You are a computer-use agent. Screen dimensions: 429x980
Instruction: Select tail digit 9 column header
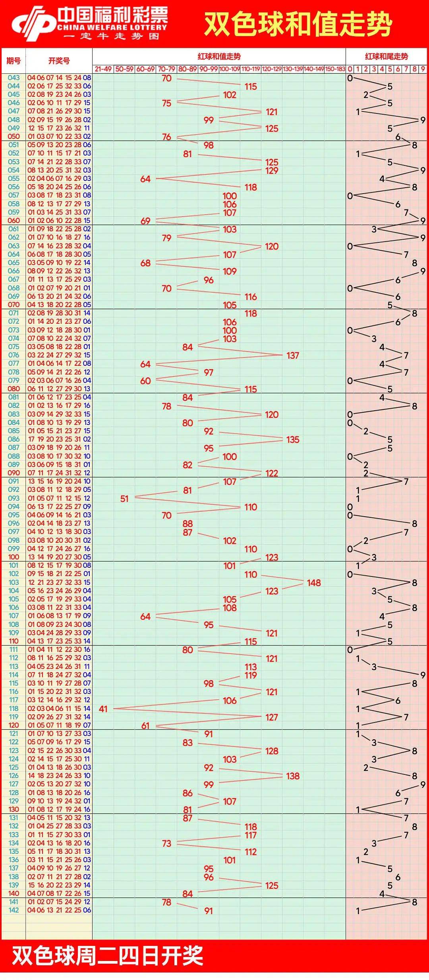(x=423, y=69)
